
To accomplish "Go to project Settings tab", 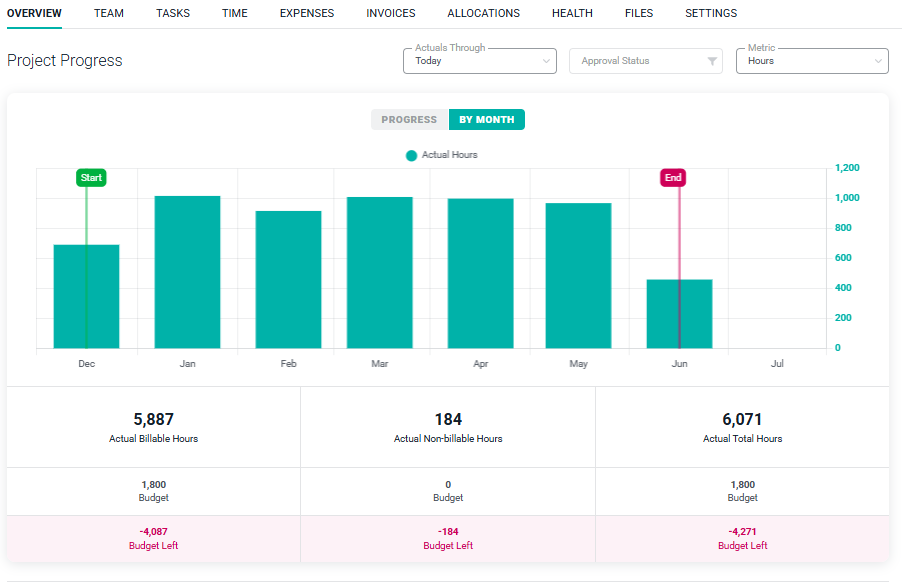I will click(711, 13).
